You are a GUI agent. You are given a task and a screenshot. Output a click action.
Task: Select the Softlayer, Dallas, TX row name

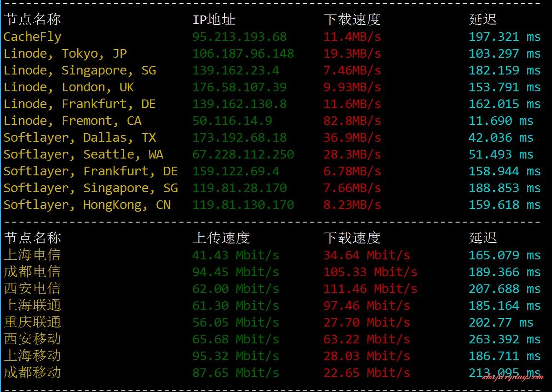80,138
